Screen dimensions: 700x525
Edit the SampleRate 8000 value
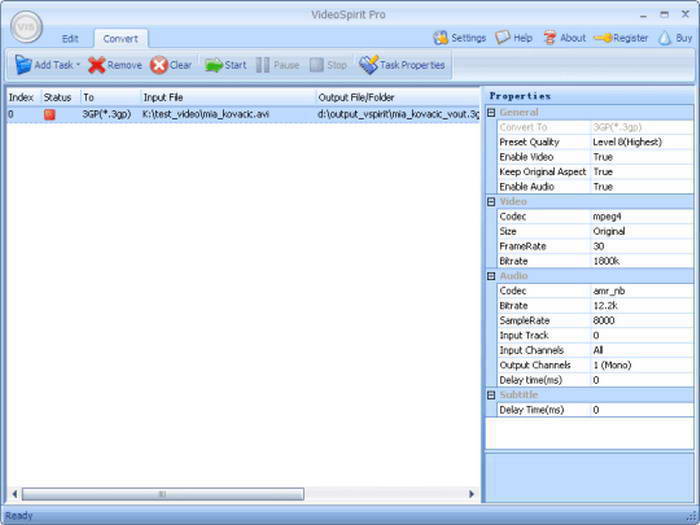tap(642, 321)
